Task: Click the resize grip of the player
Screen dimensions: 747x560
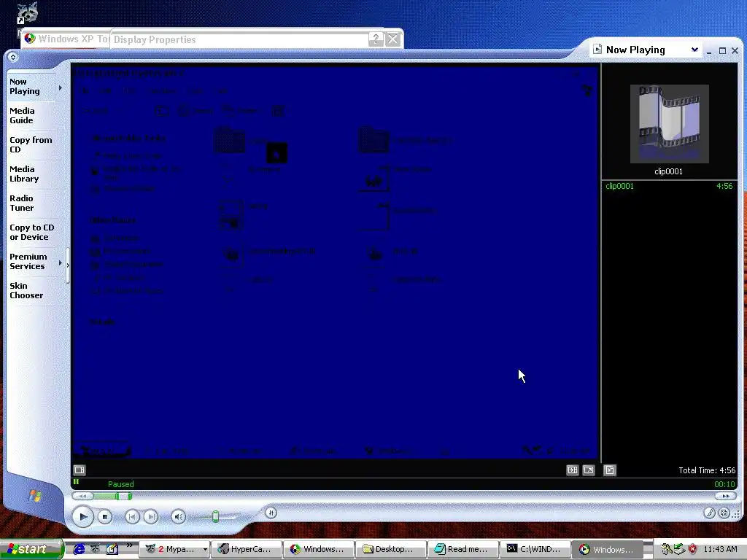Action: (x=736, y=514)
